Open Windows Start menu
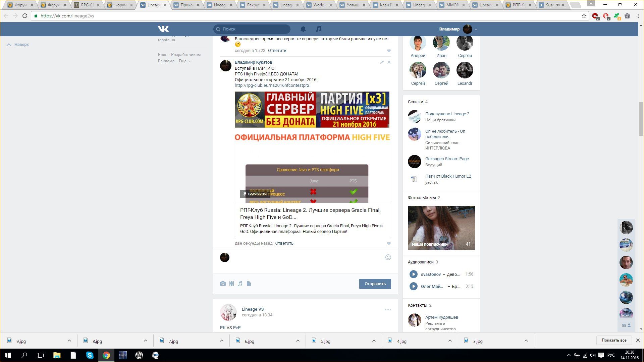The width and height of the screenshot is (644, 362). point(8,355)
